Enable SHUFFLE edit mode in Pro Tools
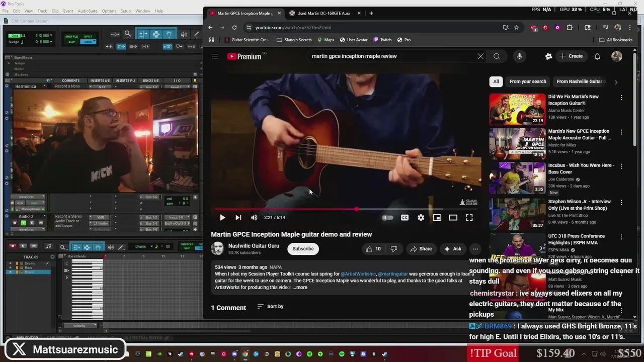The height and width of the screenshot is (362, 644). [x=72, y=36]
